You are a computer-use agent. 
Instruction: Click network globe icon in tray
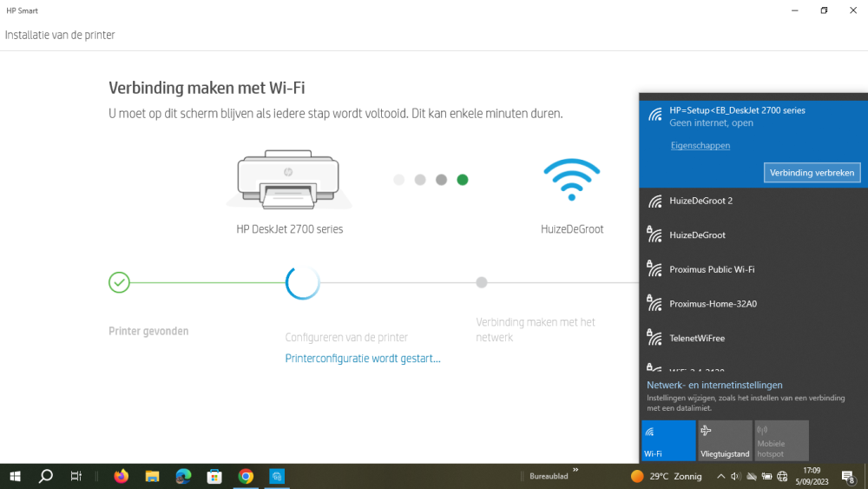coord(782,476)
